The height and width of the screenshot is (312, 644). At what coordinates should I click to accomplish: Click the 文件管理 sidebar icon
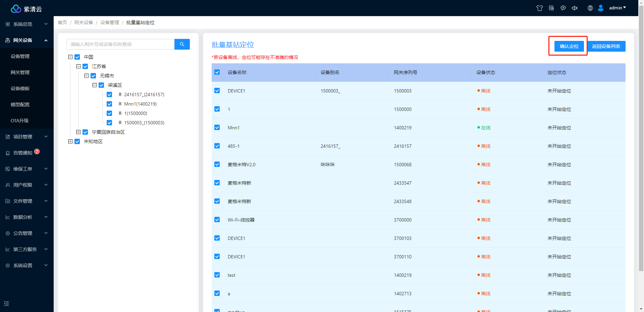pos(8,201)
